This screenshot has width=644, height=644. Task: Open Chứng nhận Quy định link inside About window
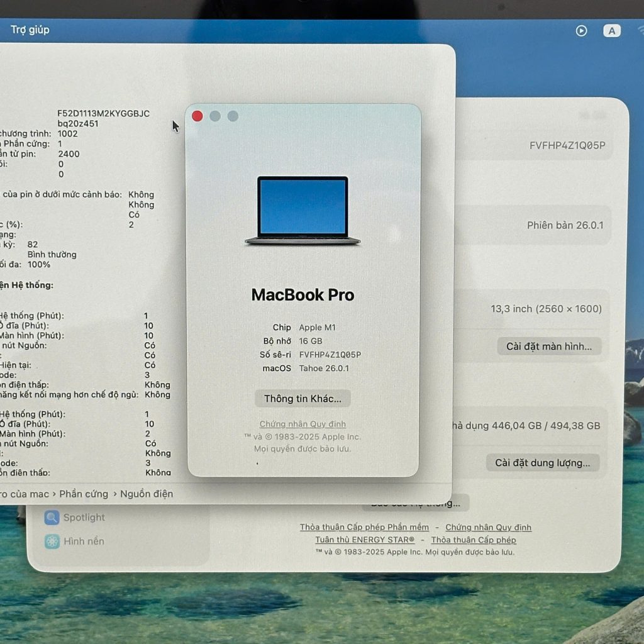[x=303, y=424]
